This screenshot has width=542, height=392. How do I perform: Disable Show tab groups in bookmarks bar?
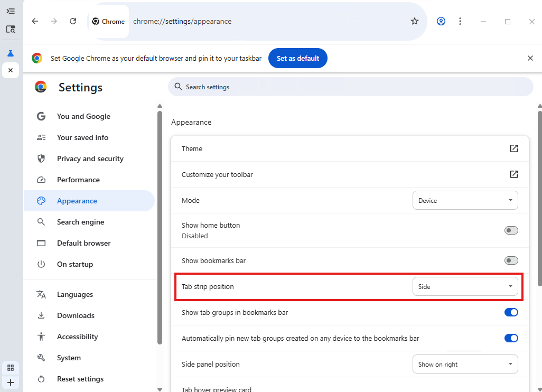[511, 312]
